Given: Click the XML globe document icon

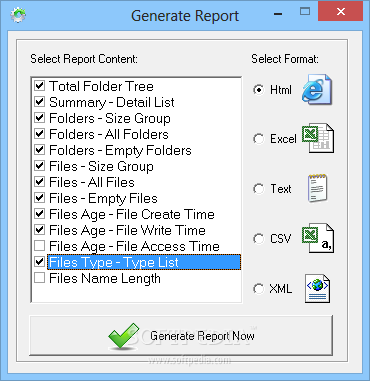Looking at the screenshot, I should pyautogui.click(x=317, y=288).
